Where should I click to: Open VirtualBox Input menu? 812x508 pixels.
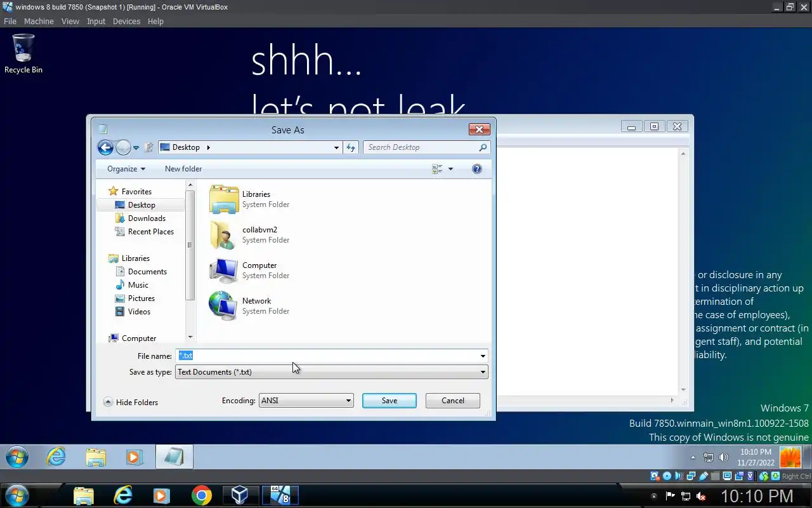[x=96, y=22]
